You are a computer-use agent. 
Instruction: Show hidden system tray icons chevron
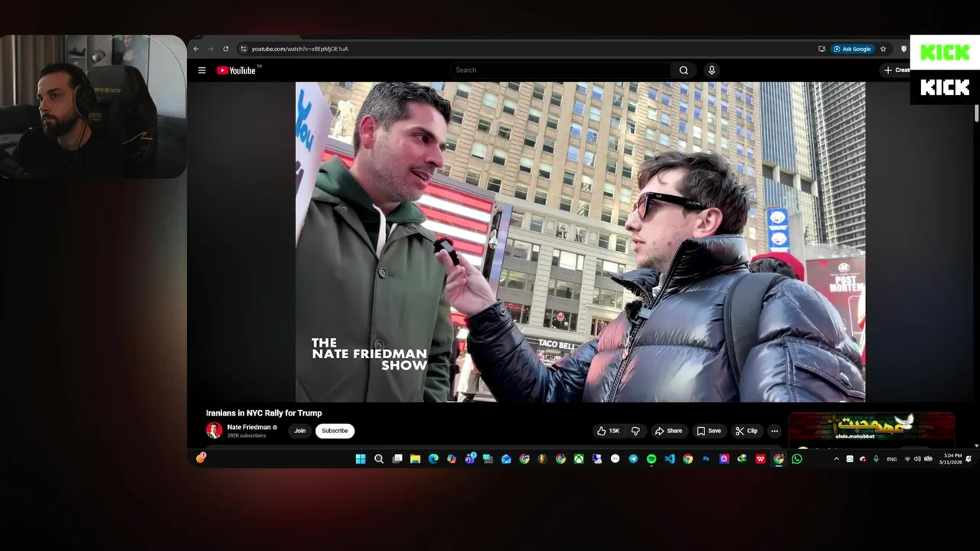coord(836,459)
